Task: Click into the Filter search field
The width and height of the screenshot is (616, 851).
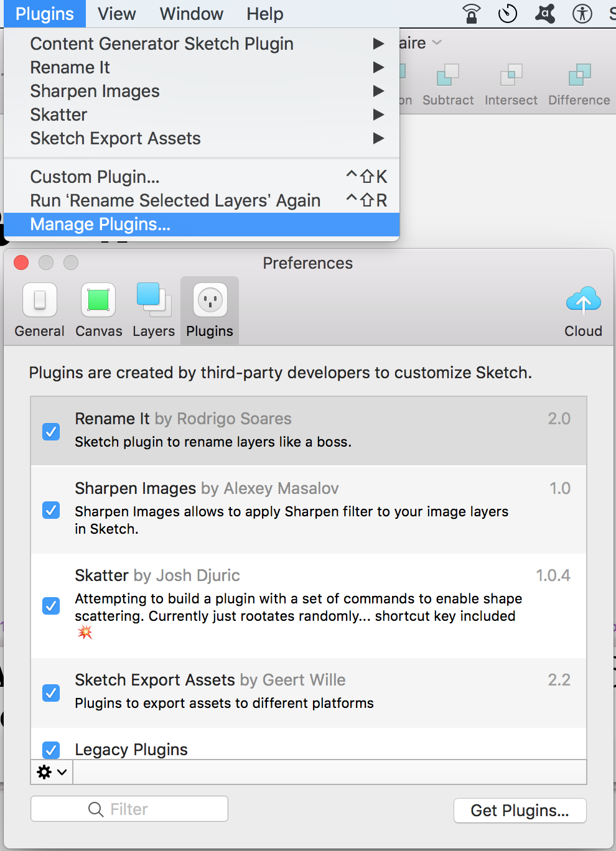Action: 129,809
